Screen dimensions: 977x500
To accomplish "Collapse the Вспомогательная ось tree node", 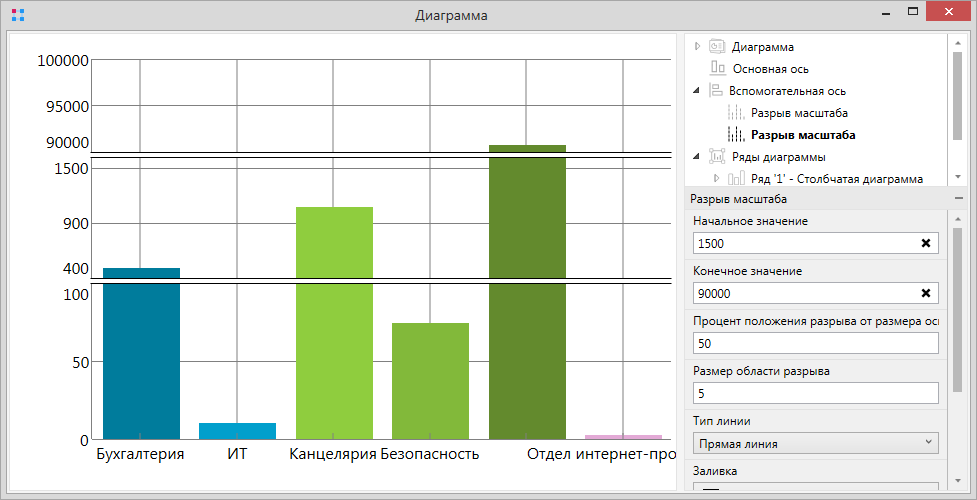I will click(x=697, y=91).
